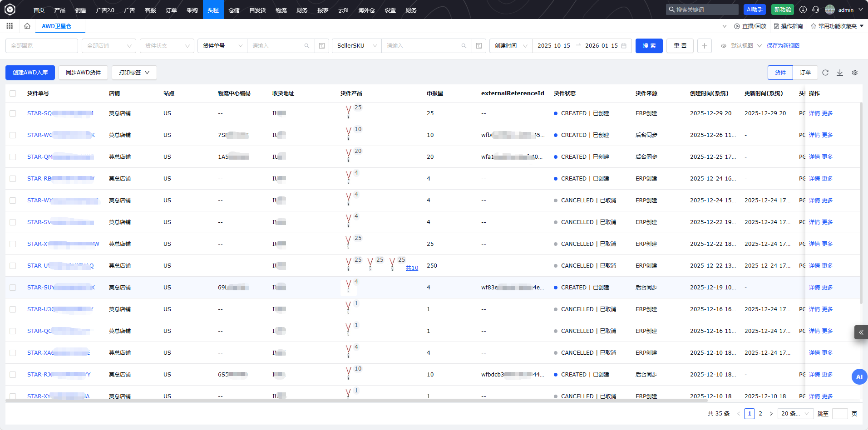Click the download export icon
Image resolution: width=868 pixels, height=430 pixels.
[x=840, y=73]
